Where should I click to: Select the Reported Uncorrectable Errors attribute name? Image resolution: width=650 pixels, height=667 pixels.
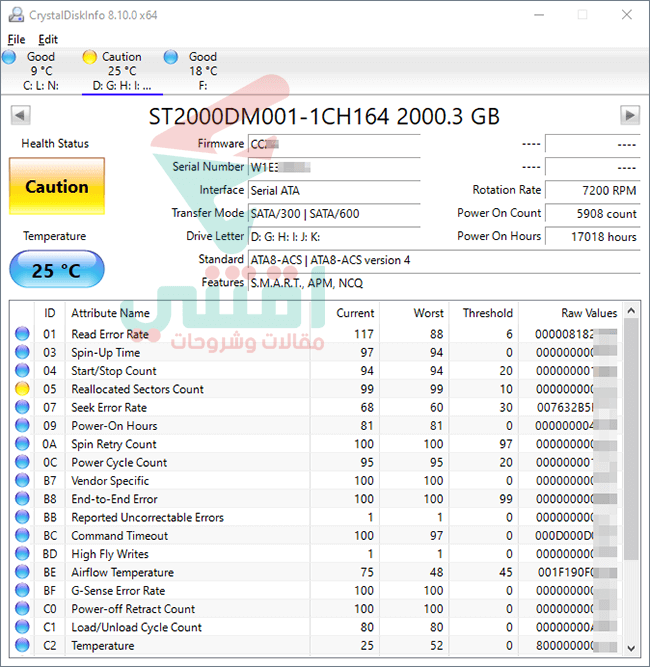(x=148, y=517)
